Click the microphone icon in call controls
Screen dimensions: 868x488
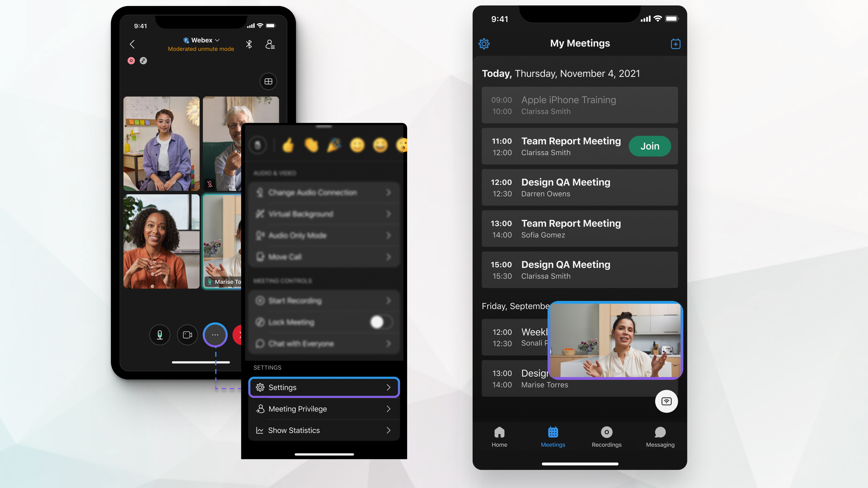tap(159, 335)
